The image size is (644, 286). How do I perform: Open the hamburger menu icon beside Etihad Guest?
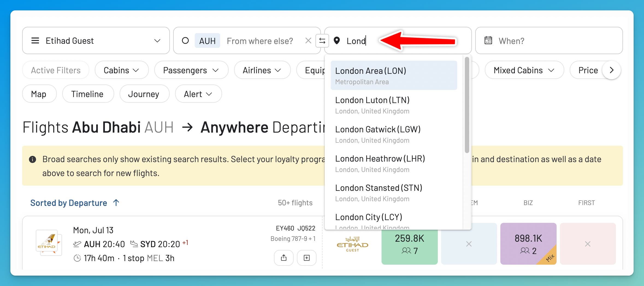coord(35,41)
